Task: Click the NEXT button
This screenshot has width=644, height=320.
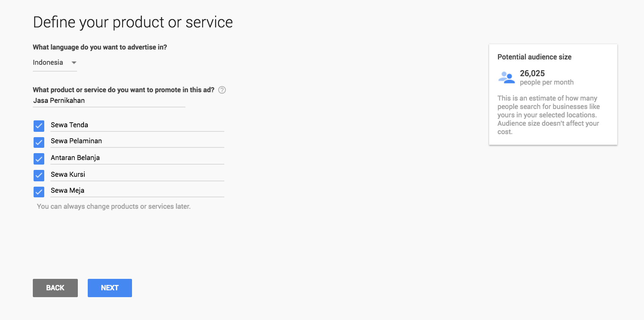Action: pos(109,288)
